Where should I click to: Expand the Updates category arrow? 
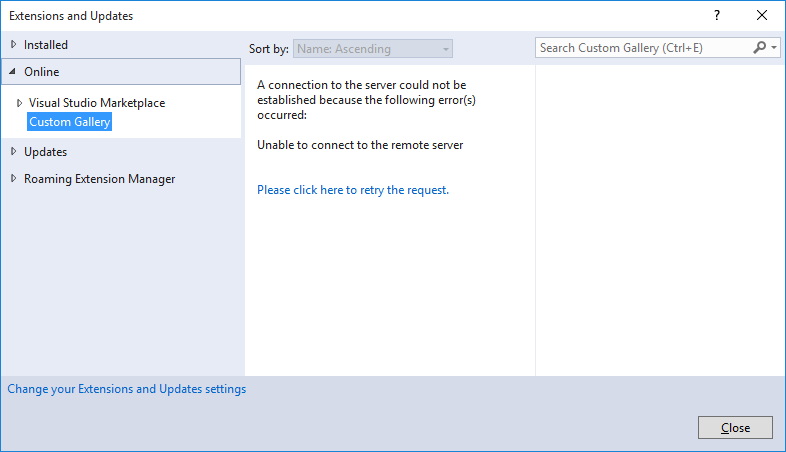(x=13, y=152)
